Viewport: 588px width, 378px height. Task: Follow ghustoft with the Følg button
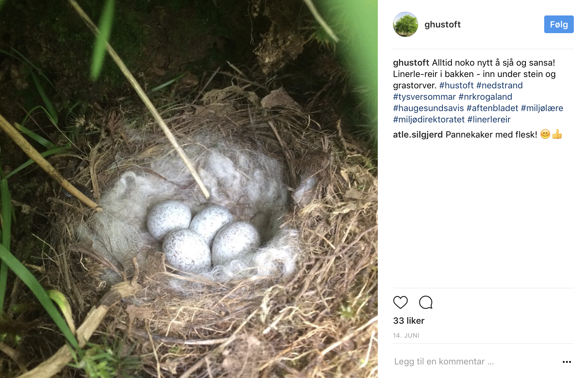pyautogui.click(x=559, y=24)
